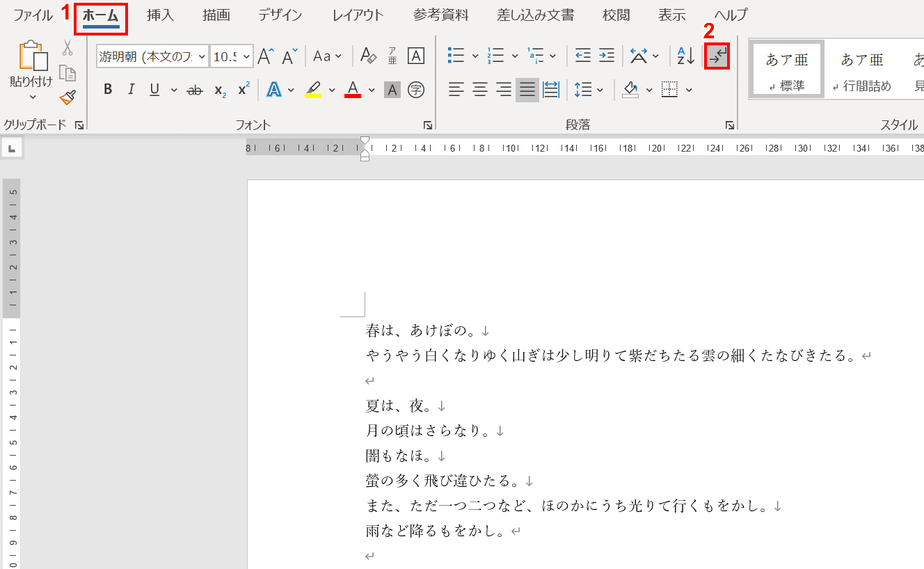Open the phonetic guide (ruby) tool
This screenshot has width=924, height=569.
[392, 56]
